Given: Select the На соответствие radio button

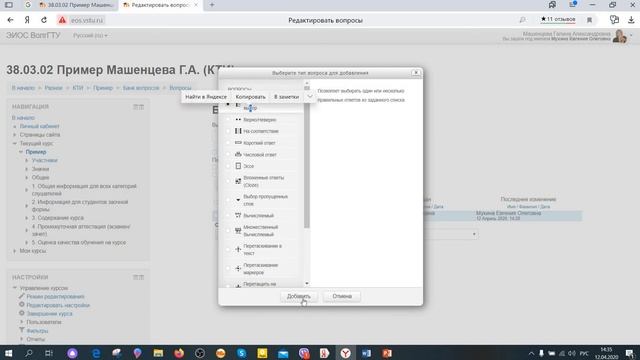Looking at the screenshot, I should click(x=228, y=131).
